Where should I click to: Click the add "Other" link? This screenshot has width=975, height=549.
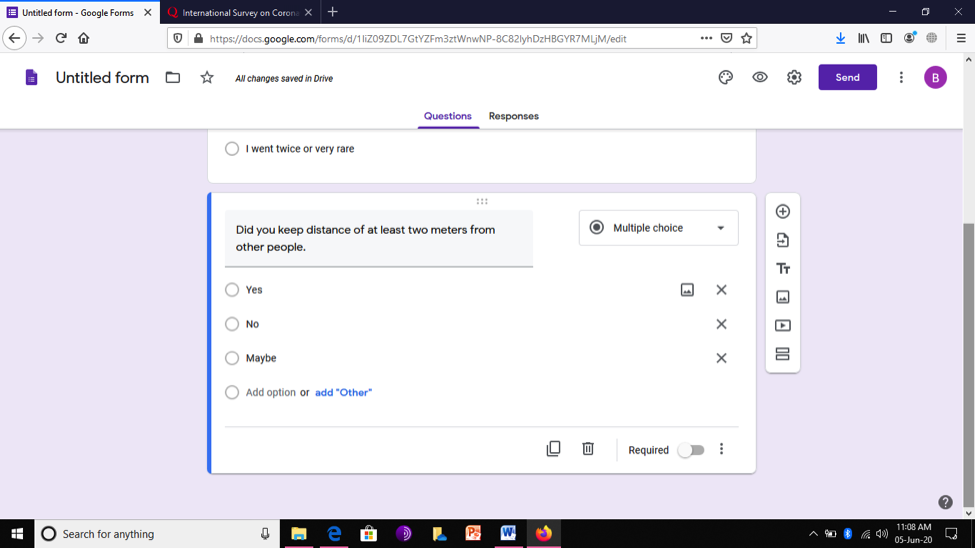tap(343, 392)
